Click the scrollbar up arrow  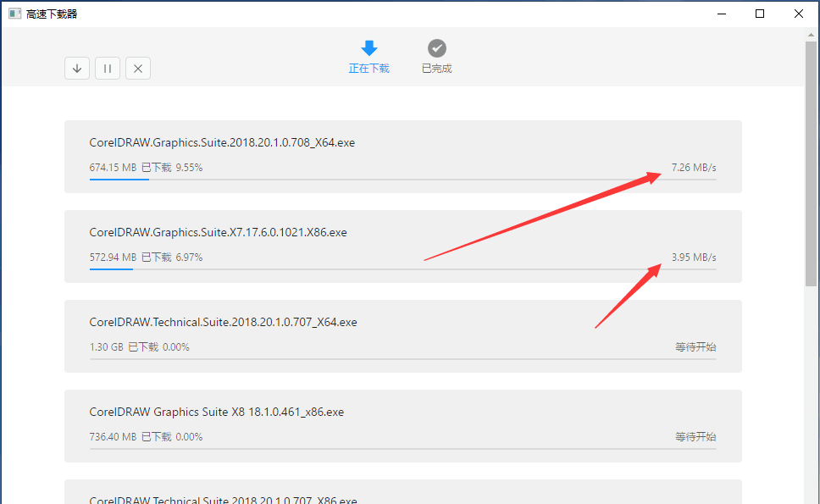pos(811,35)
